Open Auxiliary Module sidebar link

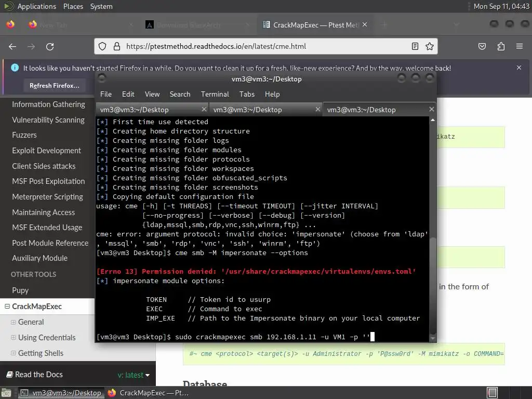[x=39, y=258]
